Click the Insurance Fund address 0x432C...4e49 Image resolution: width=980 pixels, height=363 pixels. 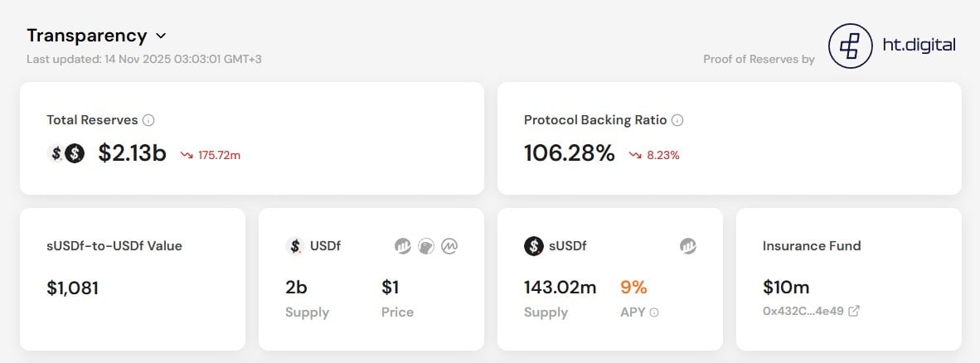[x=803, y=312]
